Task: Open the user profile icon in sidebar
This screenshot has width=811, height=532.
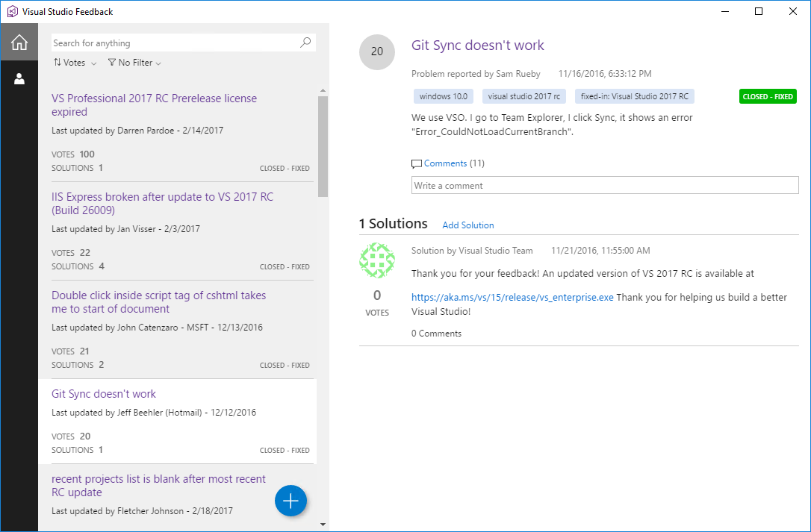Action: pyautogui.click(x=19, y=78)
